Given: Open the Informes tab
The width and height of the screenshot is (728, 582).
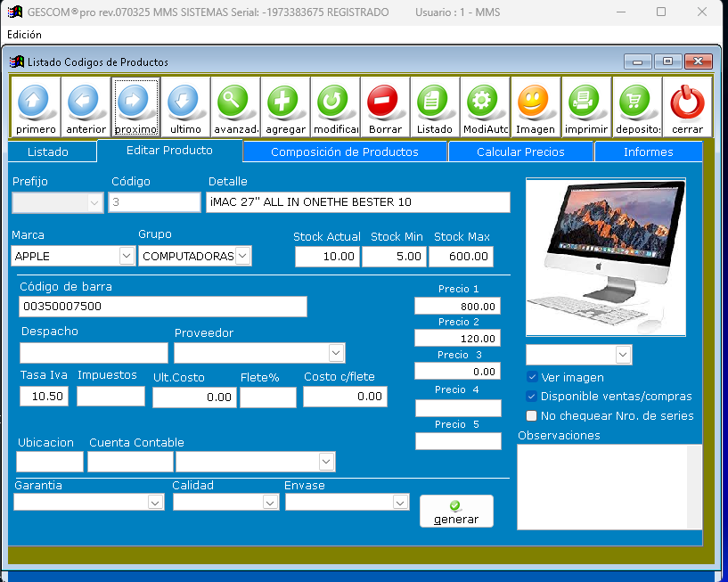Looking at the screenshot, I should click(x=648, y=152).
